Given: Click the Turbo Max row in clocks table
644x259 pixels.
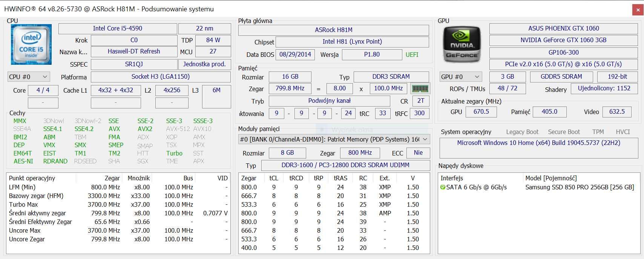Looking at the screenshot, I should (x=118, y=204).
